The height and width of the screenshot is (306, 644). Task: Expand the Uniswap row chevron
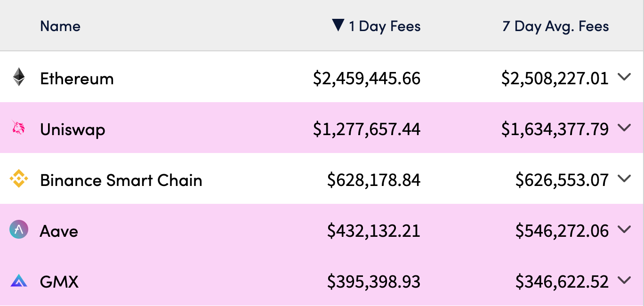click(624, 128)
